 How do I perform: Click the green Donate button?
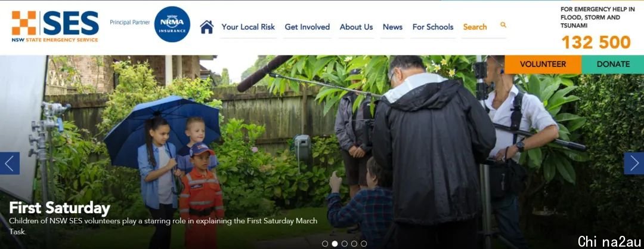[x=613, y=64]
